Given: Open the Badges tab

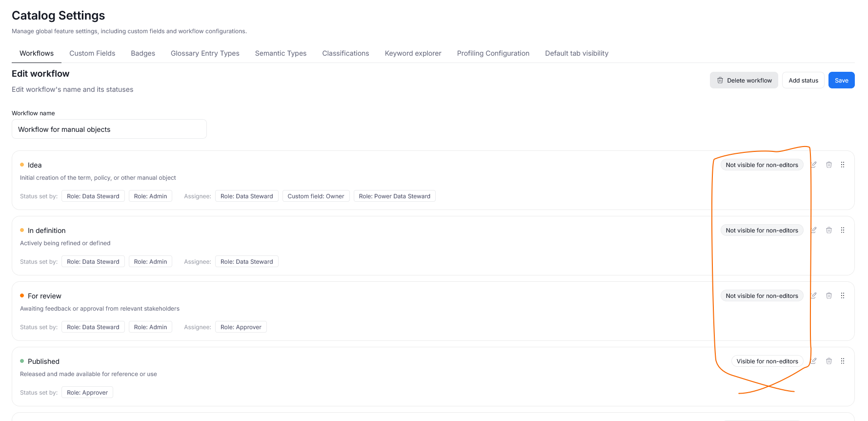Looking at the screenshot, I should 143,53.
